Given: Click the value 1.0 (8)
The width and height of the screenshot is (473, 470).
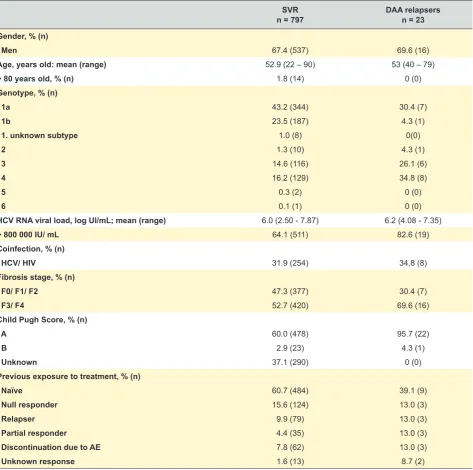Looking at the screenshot, I should pyautogui.click(x=290, y=135).
